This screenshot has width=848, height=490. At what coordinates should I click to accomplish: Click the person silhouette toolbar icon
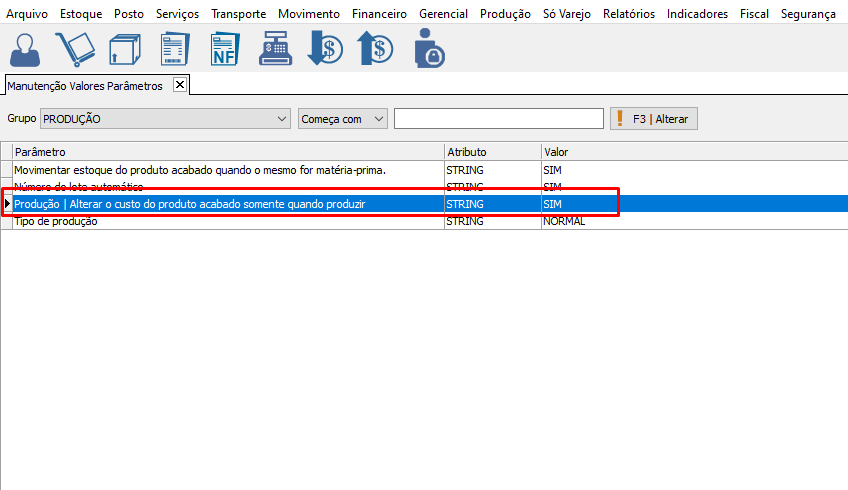(26, 47)
